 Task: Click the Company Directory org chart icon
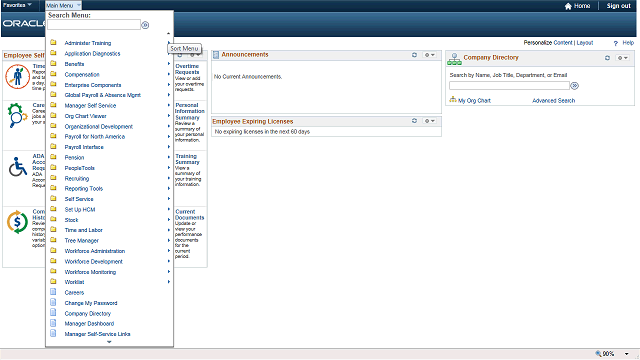click(454, 59)
